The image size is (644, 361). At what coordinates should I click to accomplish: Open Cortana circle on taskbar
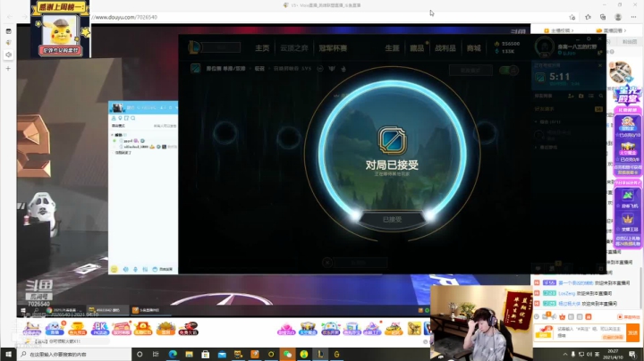point(140,354)
